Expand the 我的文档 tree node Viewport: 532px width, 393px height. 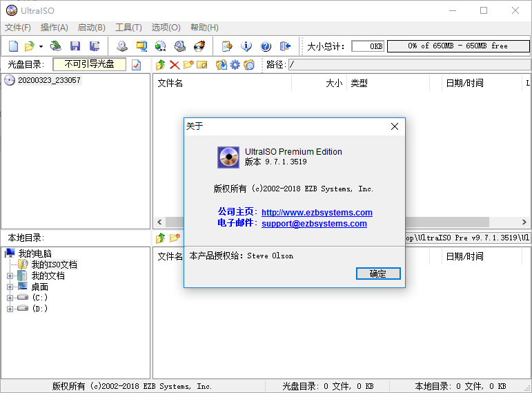click(x=10, y=276)
